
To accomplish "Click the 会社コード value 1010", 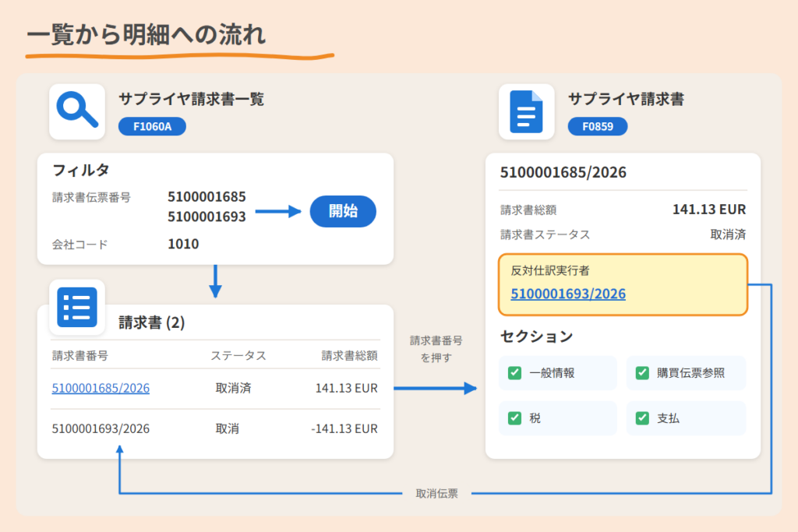I will click(183, 244).
